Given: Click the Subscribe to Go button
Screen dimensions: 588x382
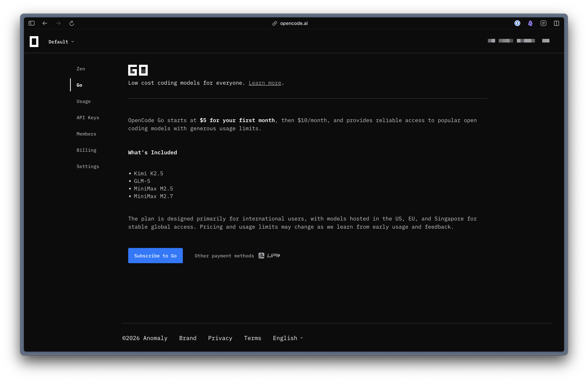Looking at the screenshot, I should point(155,255).
